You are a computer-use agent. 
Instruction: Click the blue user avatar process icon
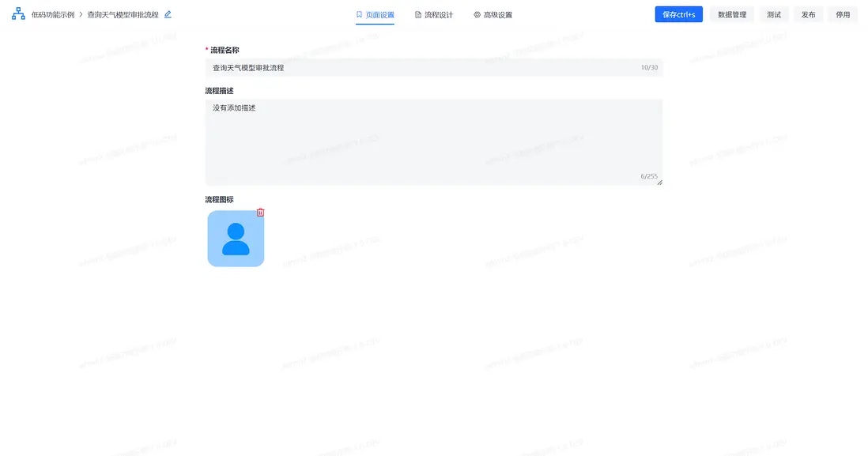236,239
